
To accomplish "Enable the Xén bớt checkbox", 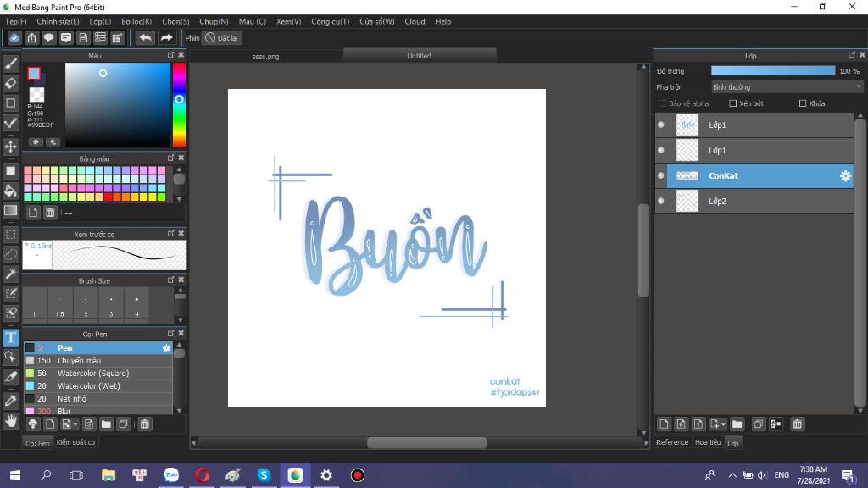I will coord(733,103).
